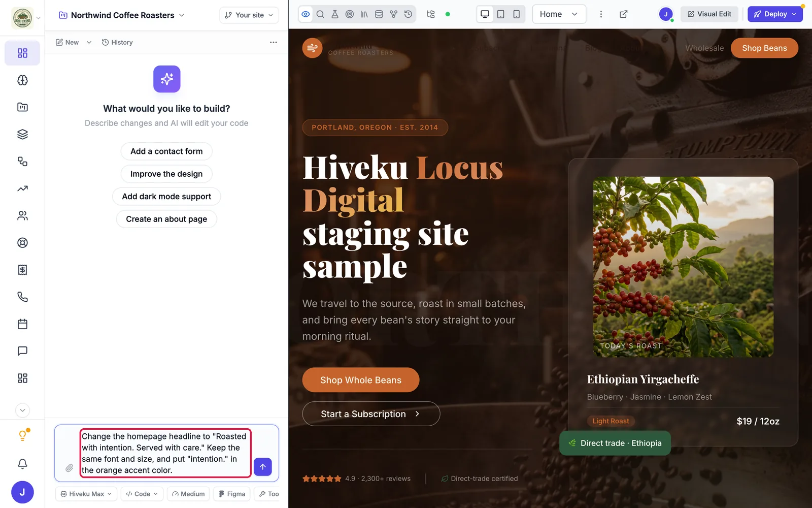Click the Ethiopian Yirgacheffe product title
The height and width of the screenshot is (508, 812).
point(643,379)
